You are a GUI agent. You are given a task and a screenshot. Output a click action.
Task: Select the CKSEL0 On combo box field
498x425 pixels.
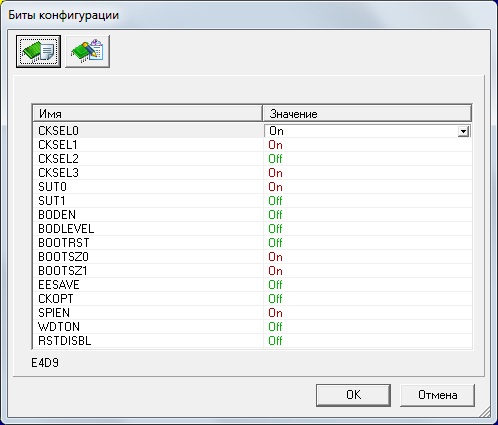(x=367, y=131)
